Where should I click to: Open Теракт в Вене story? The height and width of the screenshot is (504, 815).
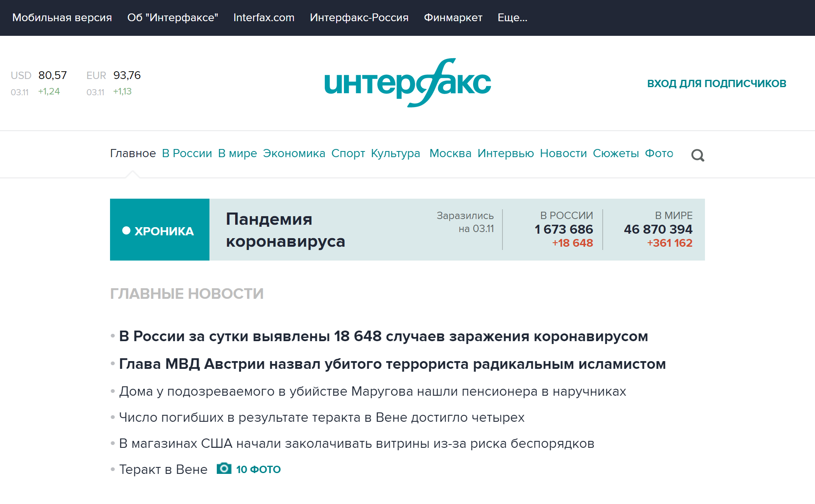163,469
